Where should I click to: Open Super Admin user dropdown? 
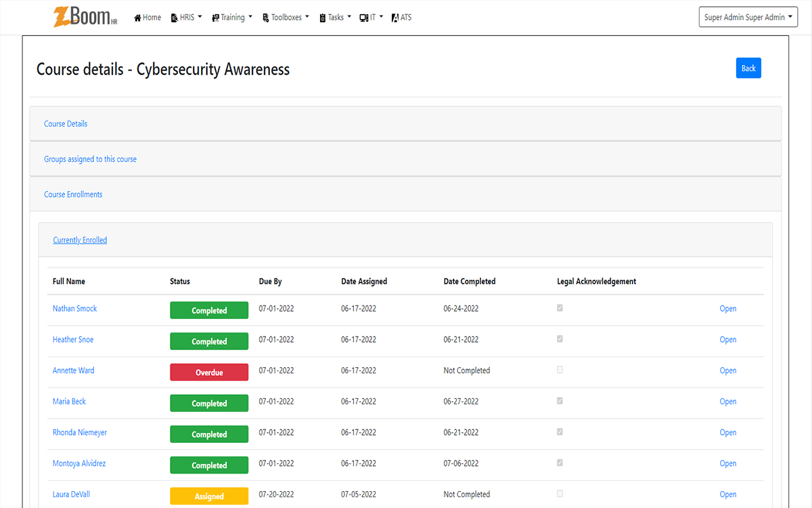(x=748, y=18)
